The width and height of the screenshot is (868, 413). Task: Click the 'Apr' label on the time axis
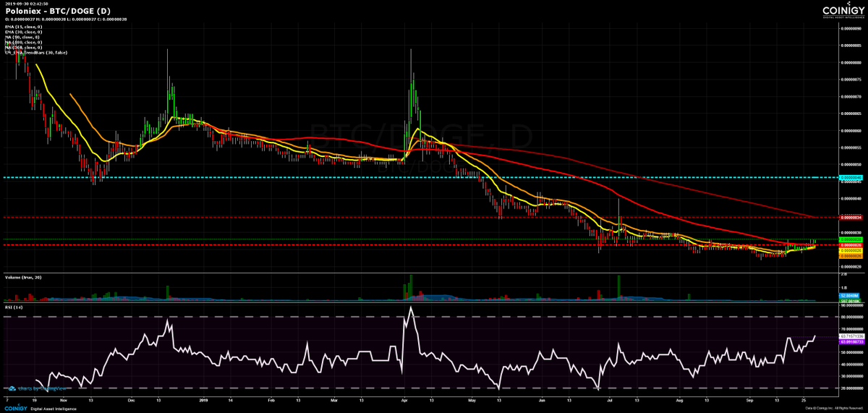click(404, 400)
